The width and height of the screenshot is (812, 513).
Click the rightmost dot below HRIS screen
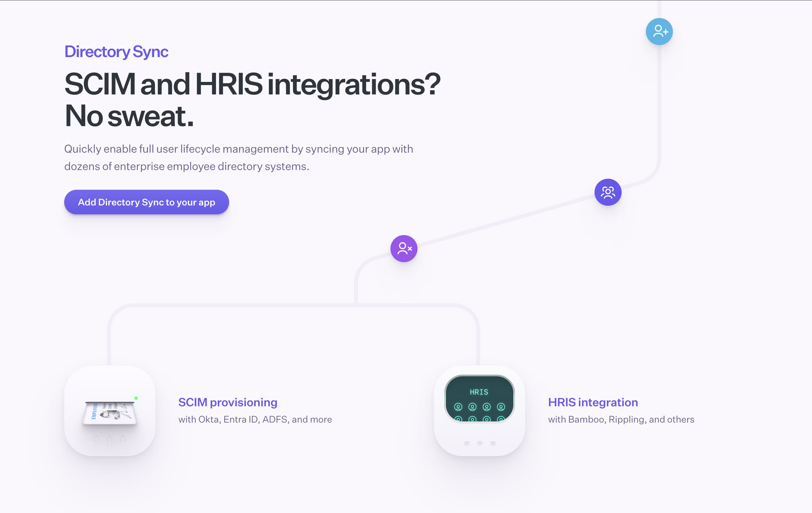click(x=493, y=443)
